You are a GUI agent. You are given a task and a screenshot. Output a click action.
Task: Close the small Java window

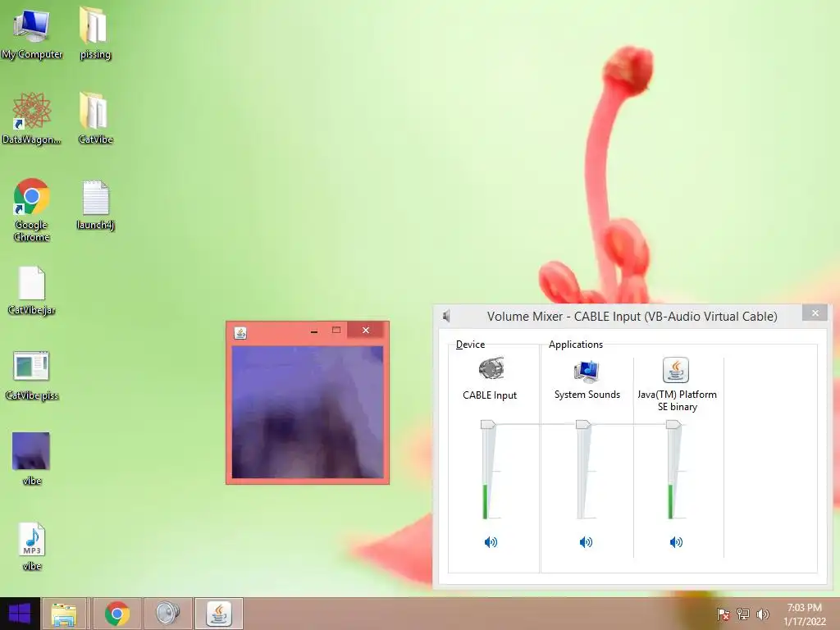[x=366, y=330]
